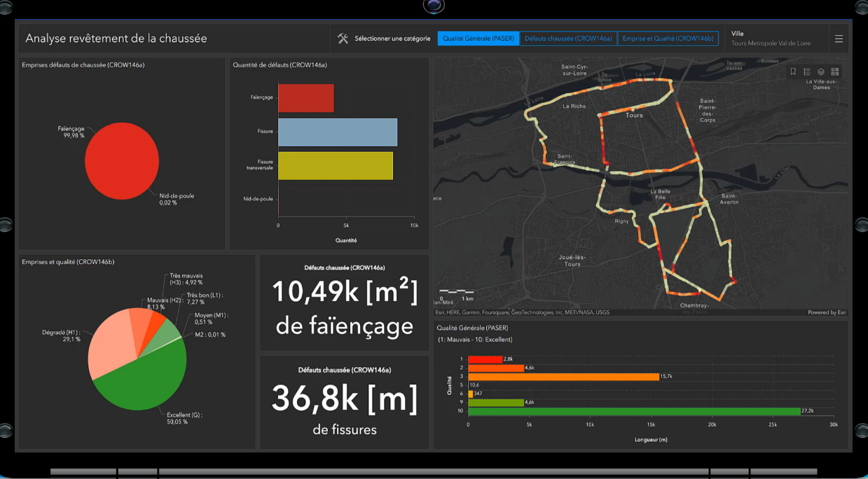The image size is (868, 479).
Task: Select the yellow Fissure transversale bar
Action: pyautogui.click(x=335, y=165)
